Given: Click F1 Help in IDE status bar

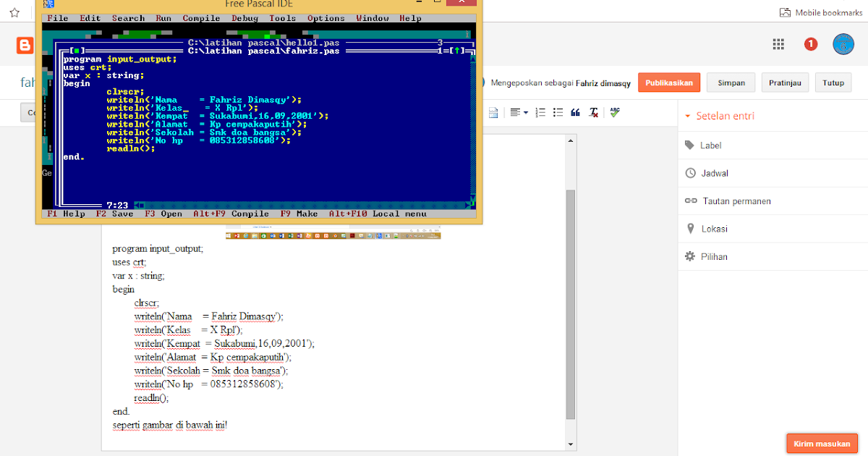Looking at the screenshot, I should 66,214.
